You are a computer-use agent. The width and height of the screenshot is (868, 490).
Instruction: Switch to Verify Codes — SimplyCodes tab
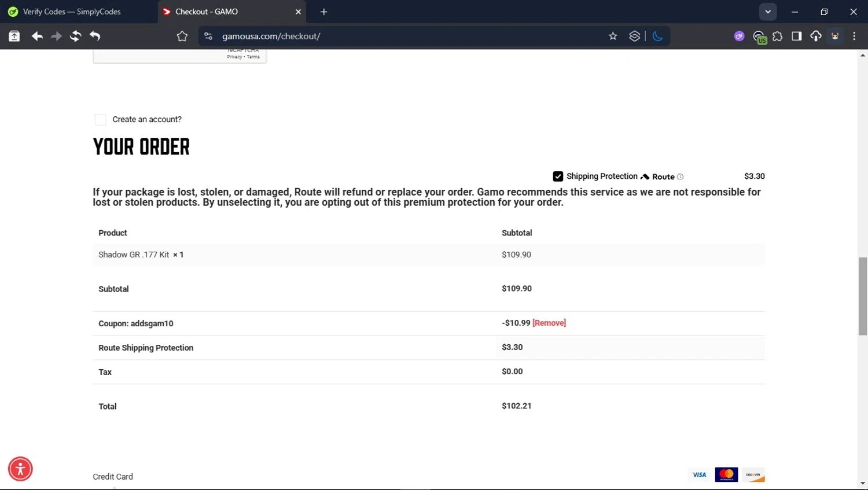(72, 12)
